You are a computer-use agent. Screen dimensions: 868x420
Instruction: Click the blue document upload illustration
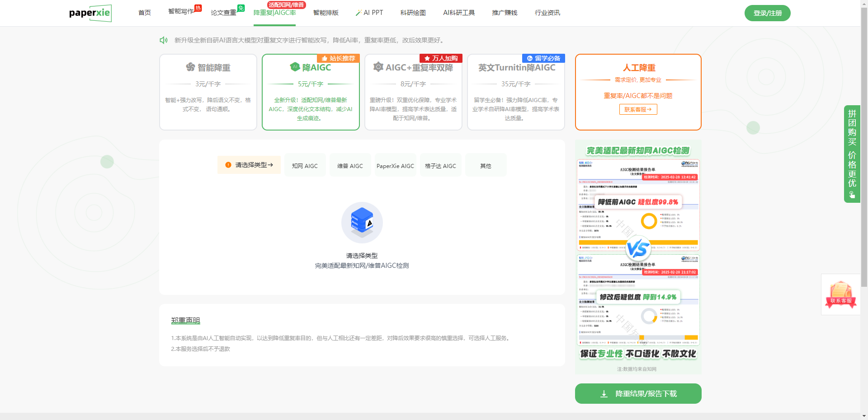pyautogui.click(x=362, y=222)
